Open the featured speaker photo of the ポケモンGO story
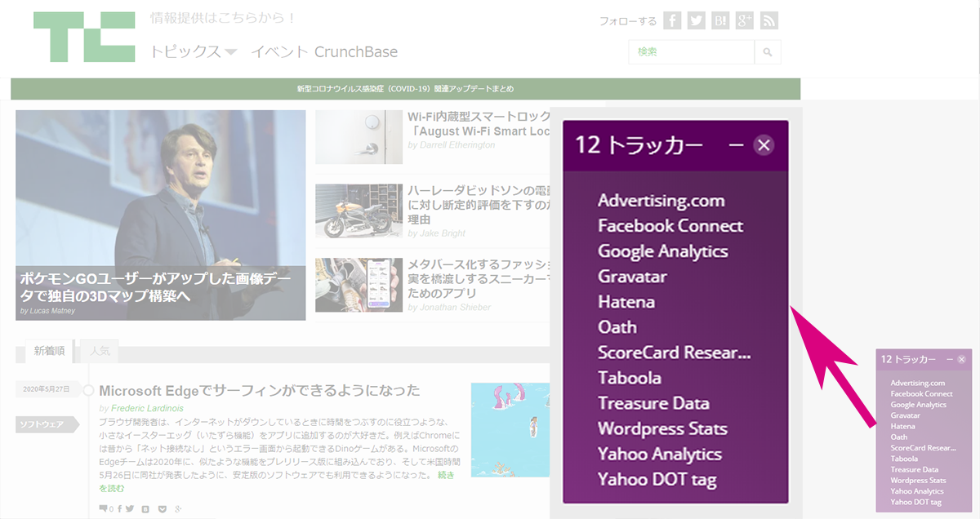 [160, 215]
